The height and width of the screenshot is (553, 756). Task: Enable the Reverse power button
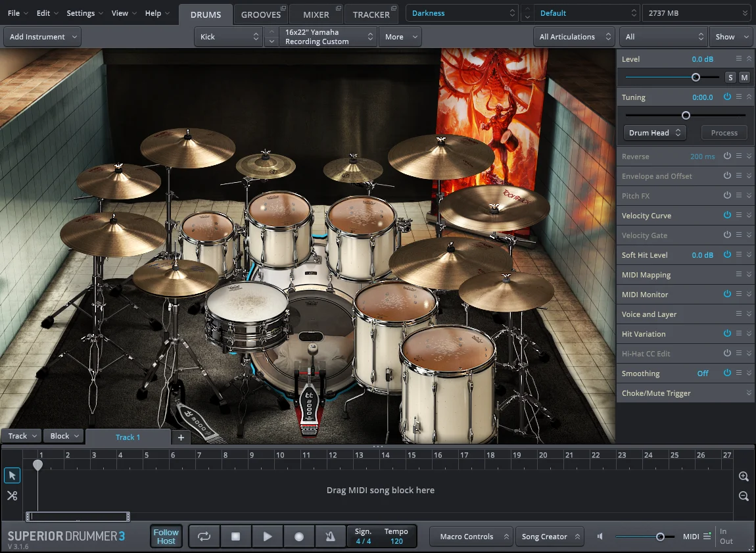(727, 156)
